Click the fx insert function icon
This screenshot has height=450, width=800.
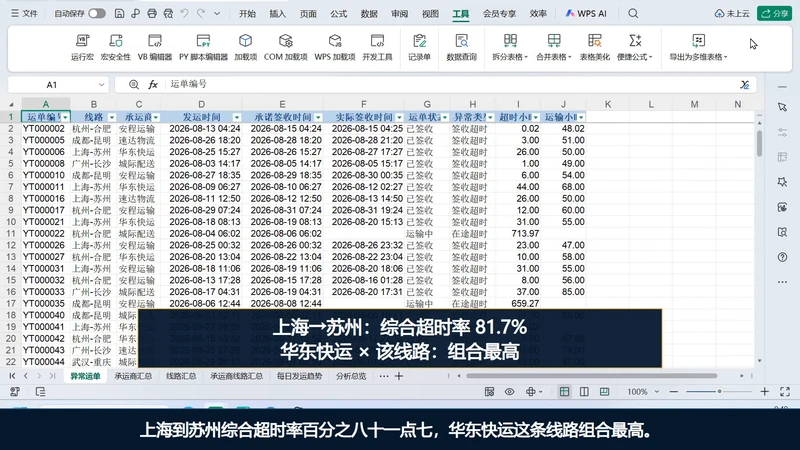tap(153, 85)
